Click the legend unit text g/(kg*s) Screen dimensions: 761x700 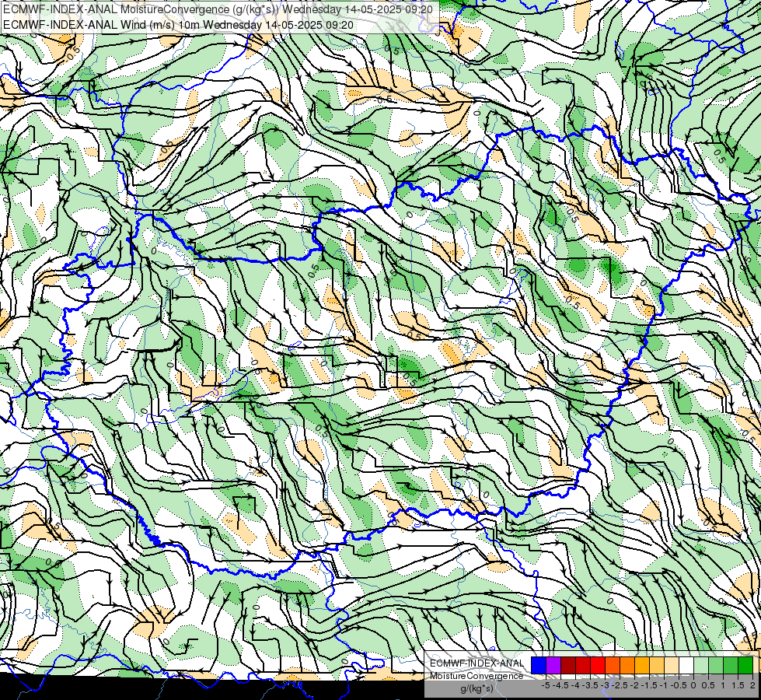point(477,688)
